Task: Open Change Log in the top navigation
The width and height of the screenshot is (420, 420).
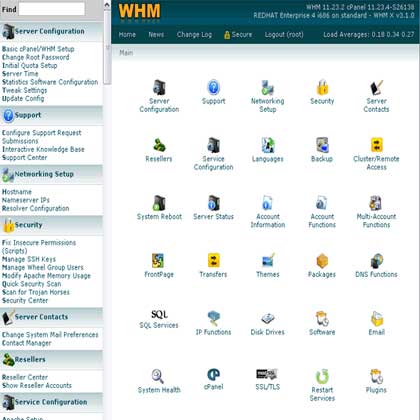Action: 194,35
